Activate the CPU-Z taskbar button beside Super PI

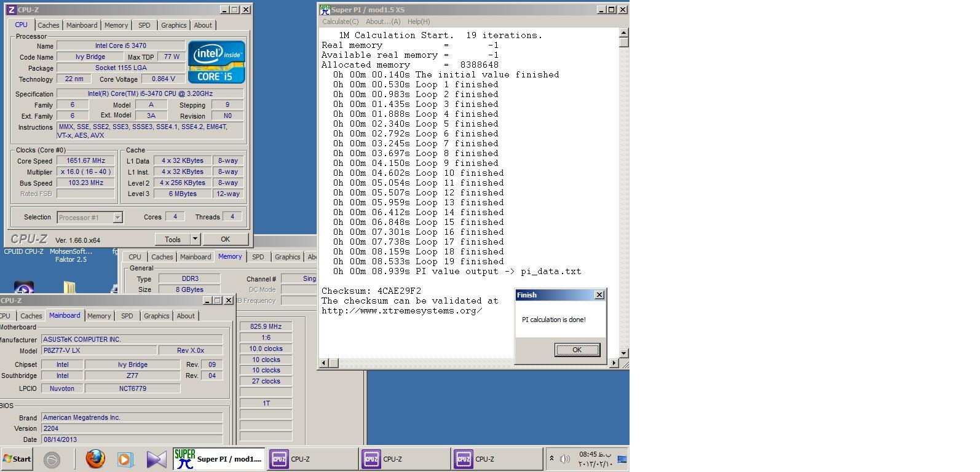tap(312, 459)
